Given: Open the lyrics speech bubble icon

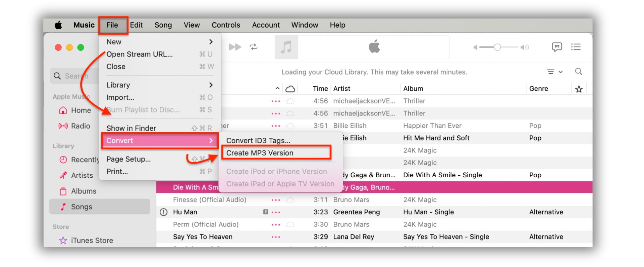Looking at the screenshot, I should pyautogui.click(x=557, y=47).
